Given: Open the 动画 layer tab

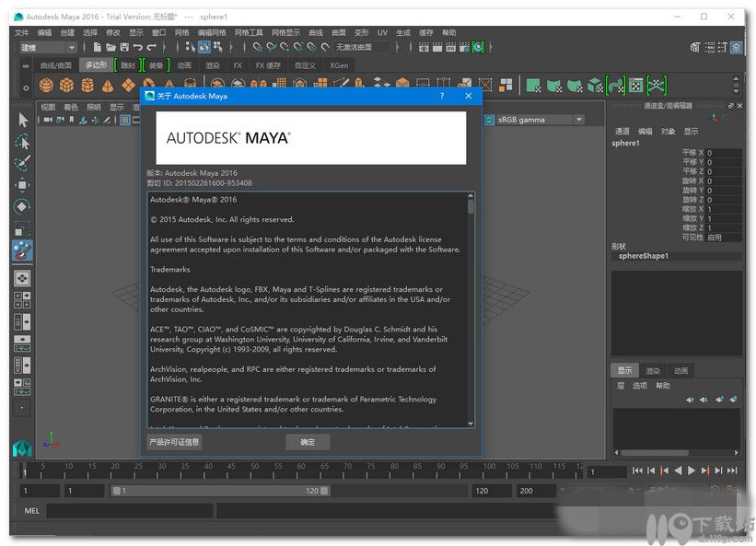Looking at the screenshot, I should pyautogui.click(x=680, y=370).
